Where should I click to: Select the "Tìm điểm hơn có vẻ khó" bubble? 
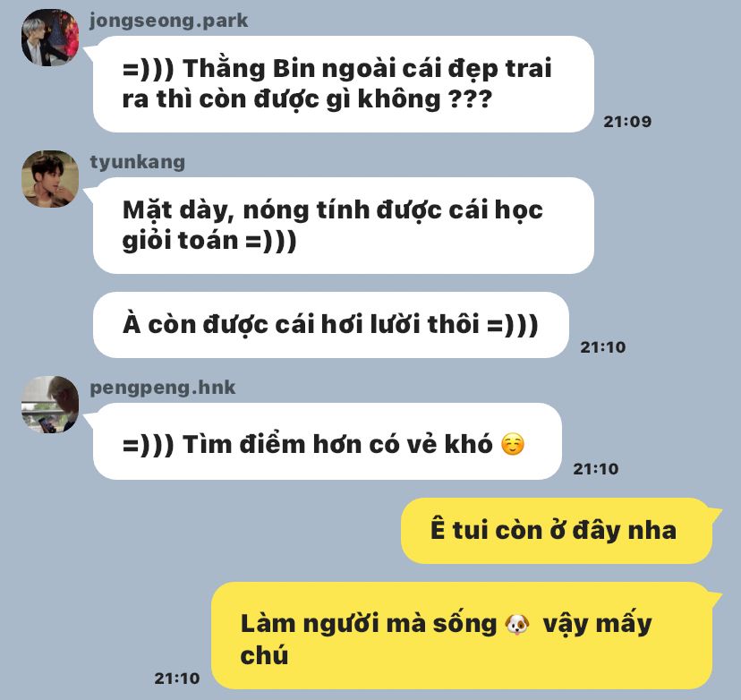click(328, 441)
